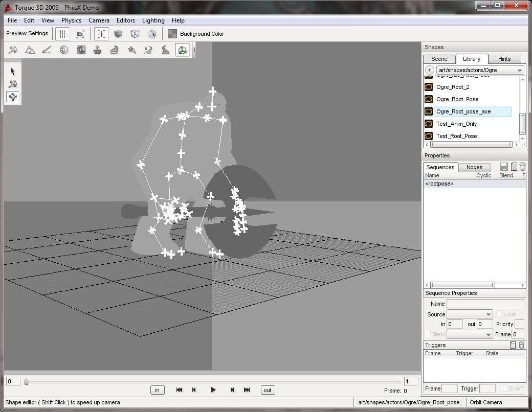Open the Datablock Editor DATA icon

click(81, 50)
